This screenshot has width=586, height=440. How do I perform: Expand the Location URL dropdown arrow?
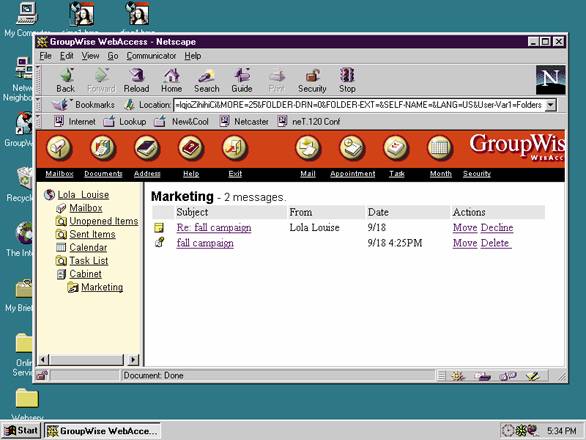pyautogui.click(x=550, y=105)
